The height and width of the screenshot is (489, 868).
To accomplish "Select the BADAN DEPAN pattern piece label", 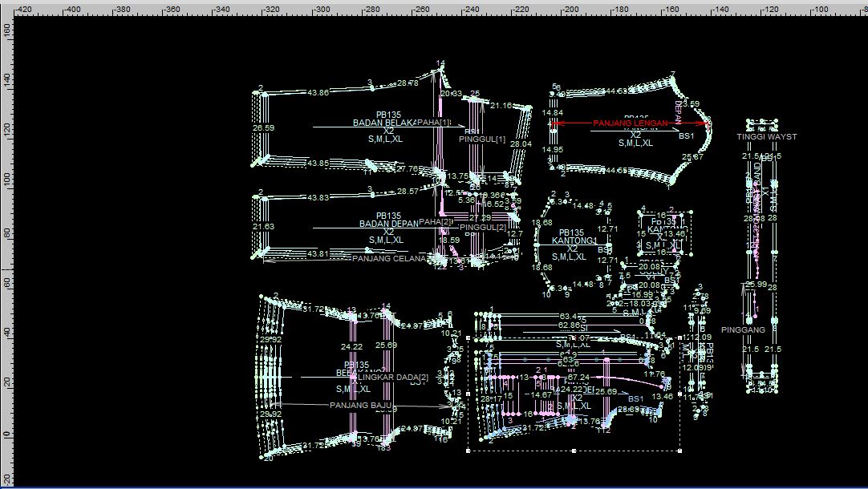I will point(389,224).
